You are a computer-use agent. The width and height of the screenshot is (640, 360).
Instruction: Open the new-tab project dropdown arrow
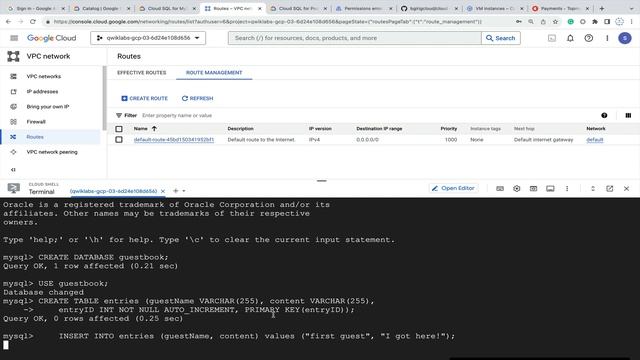(184, 191)
